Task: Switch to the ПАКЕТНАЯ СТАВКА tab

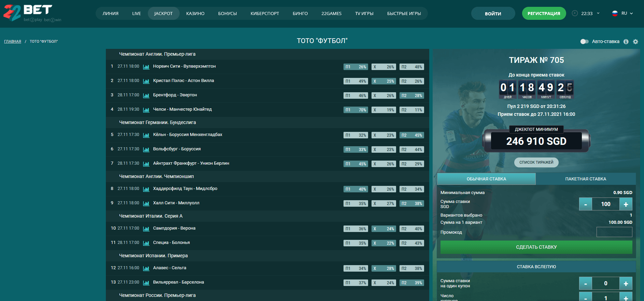Action: click(586, 179)
